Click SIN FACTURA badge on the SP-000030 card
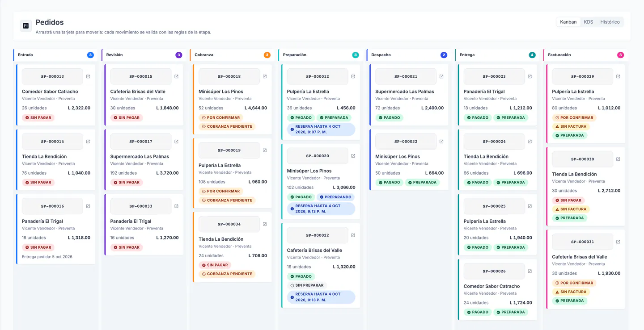 571,209
